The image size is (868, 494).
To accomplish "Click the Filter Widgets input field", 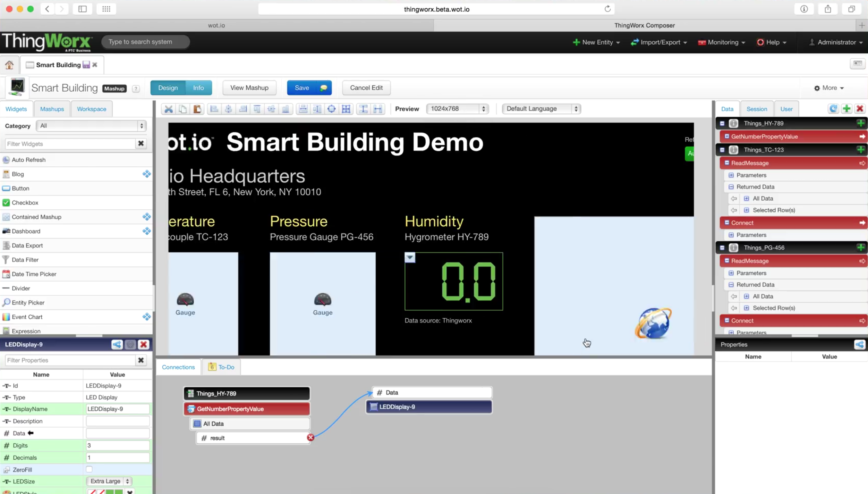I will point(70,143).
